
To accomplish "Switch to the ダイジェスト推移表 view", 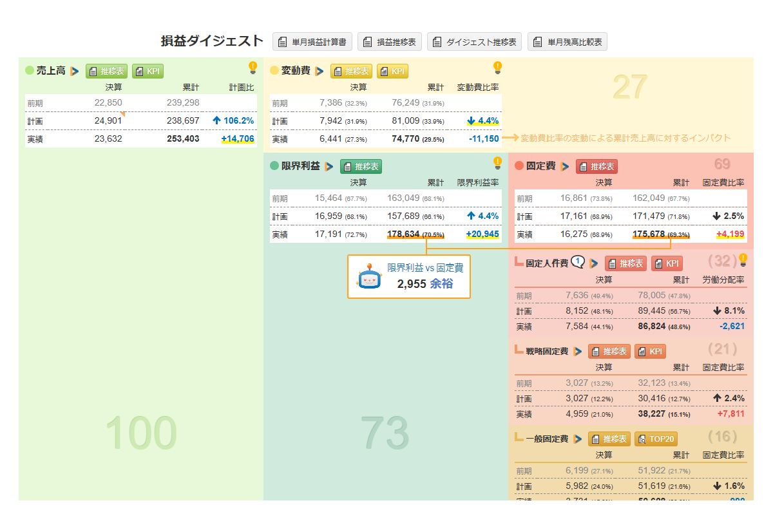I will pos(475,41).
